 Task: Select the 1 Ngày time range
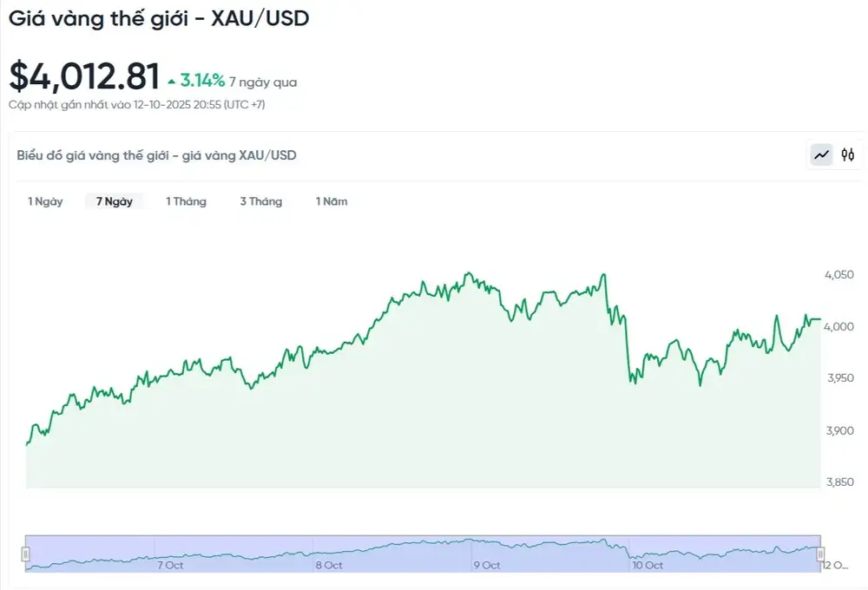click(45, 201)
